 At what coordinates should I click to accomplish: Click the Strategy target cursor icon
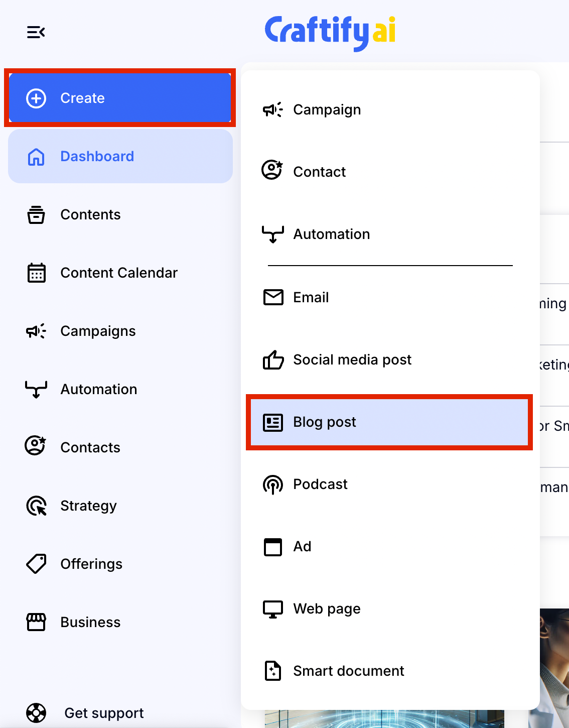(x=37, y=506)
